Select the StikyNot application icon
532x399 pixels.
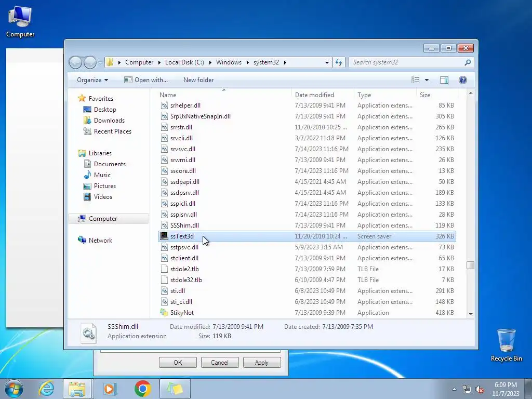[x=164, y=312]
